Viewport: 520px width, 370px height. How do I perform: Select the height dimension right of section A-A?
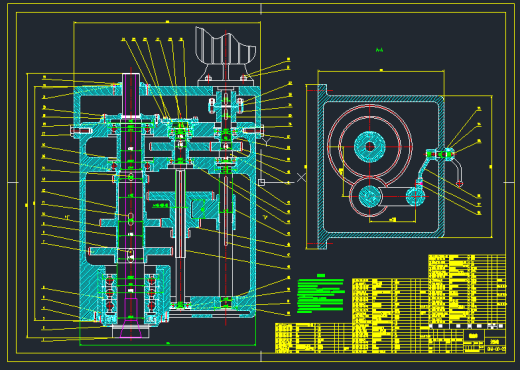click(x=492, y=166)
